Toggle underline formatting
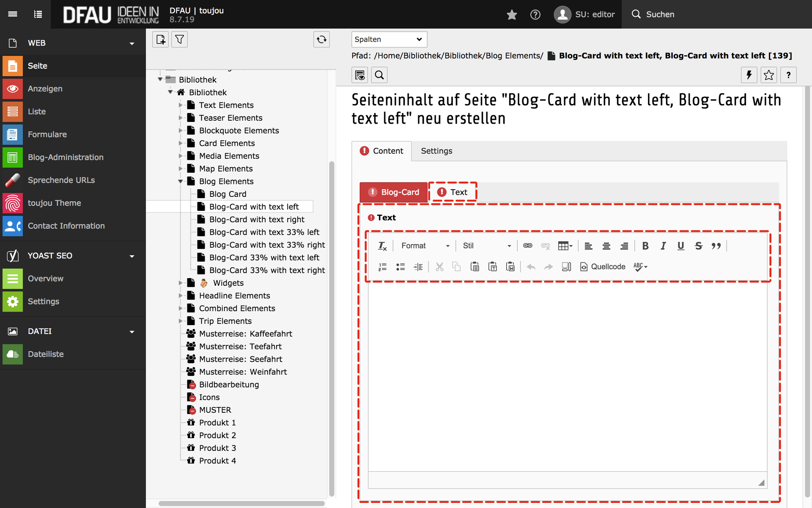Viewport: 812px width, 508px height. [x=680, y=246]
